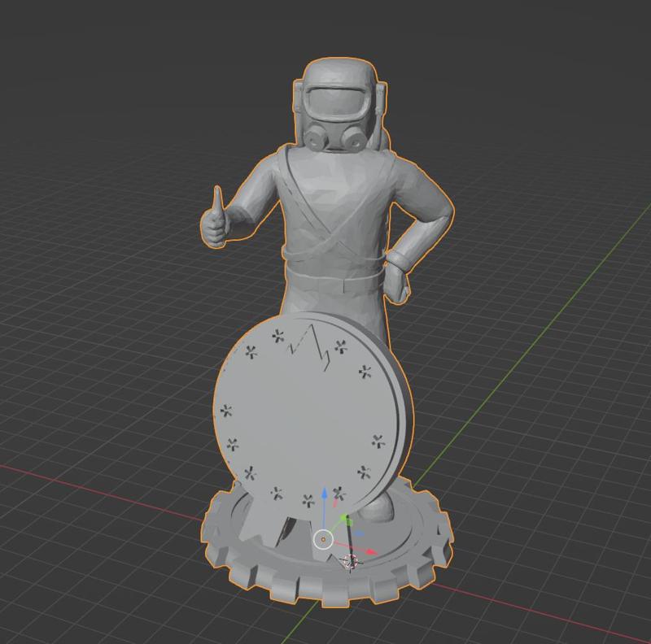Grab the blue Z-axis move arrow
The width and height of the screenshot is (651, 644).
[324, 495]
